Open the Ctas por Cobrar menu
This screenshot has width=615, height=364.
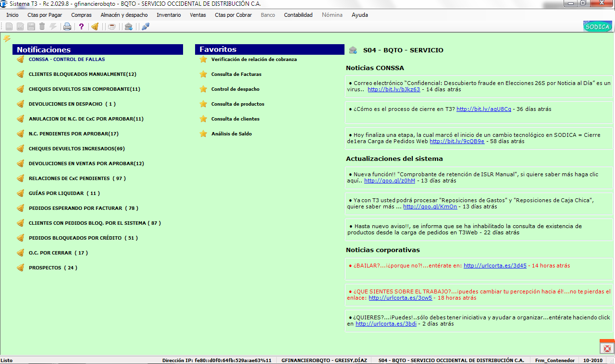234,15
